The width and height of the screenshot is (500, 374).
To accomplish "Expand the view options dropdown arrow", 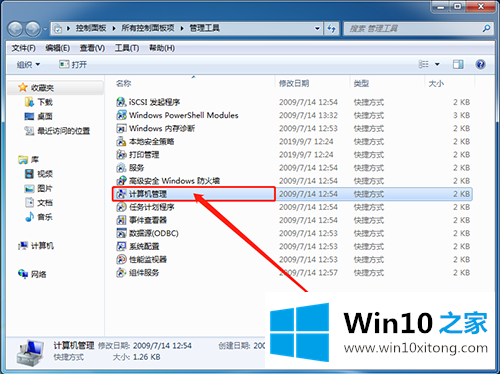I will (x=437, y=64).
